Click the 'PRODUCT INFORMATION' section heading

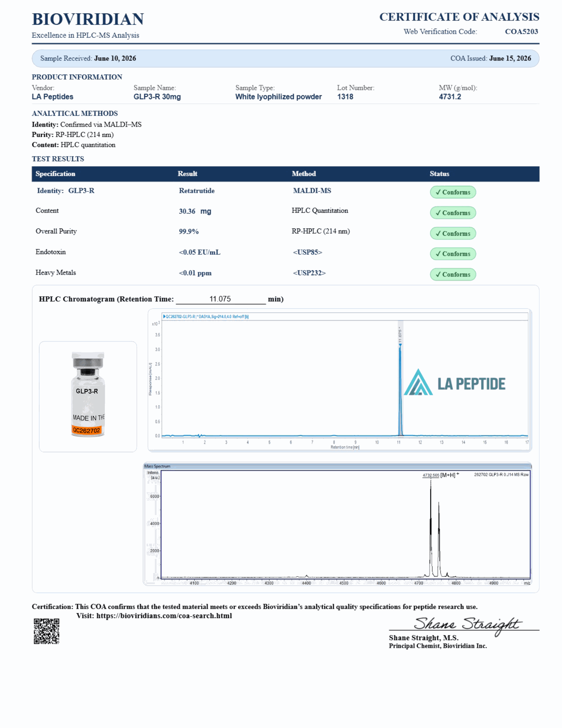[x=77, y=77]
